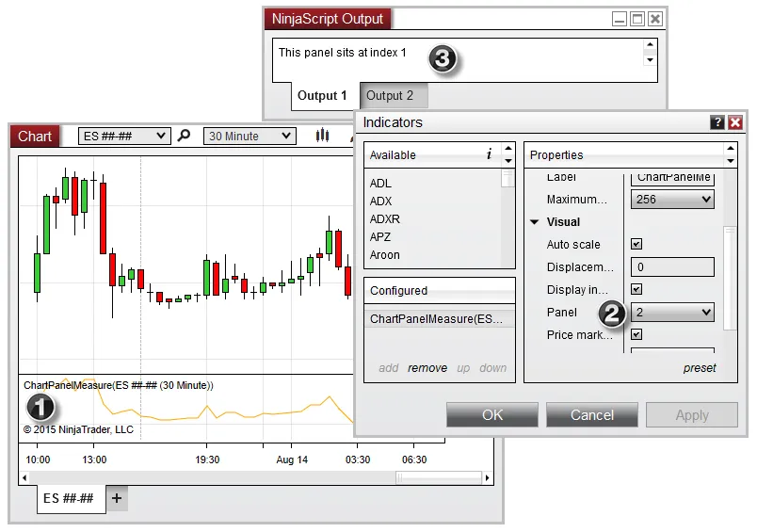Click the add link under Configured
Viewport: 757px width, 532px height.
pos(389,368)
